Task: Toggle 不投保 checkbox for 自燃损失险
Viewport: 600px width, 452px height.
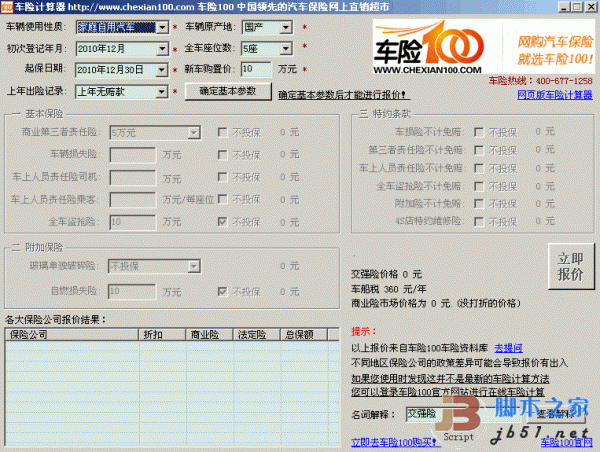Action: click(222, 292)
